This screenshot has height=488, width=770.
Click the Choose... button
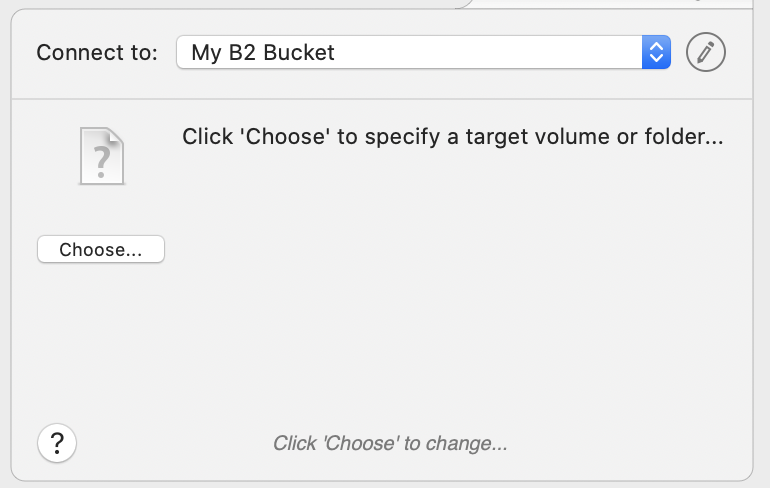[x=101, y=249]
